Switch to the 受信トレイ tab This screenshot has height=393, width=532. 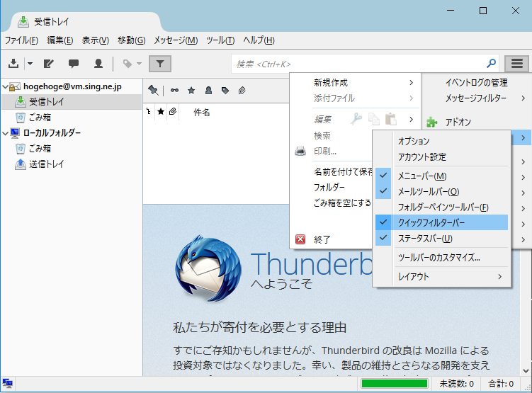[51, 22]
